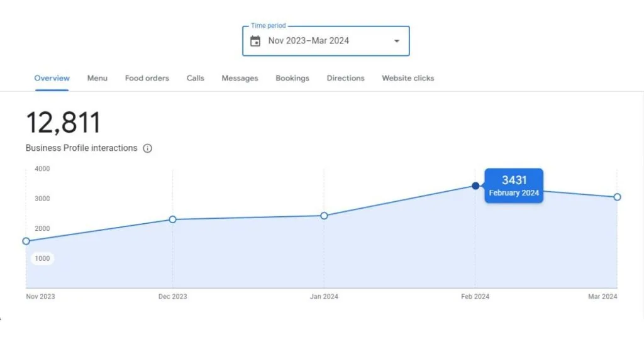Click the Mar 2024 data point on chart
The height and width of the screenshot is (337, 644).
click(x=617, y=197)
